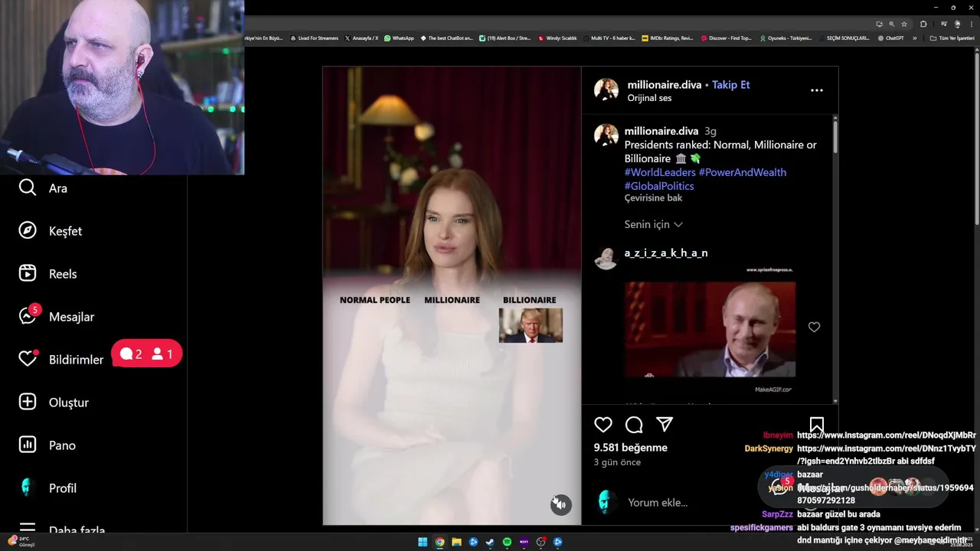
Task: Click millionaire.diva avatar in post header
Action: tap(606, 90)
